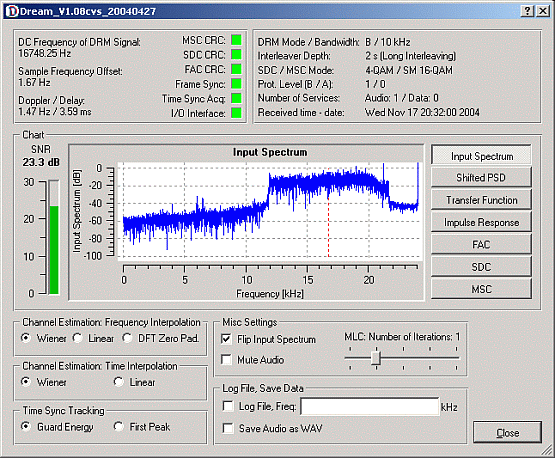Click DC frequency value 16748.25 Hz
Image resolution: width=555 pixels, height=458 pixels.
tap(45, 53)
